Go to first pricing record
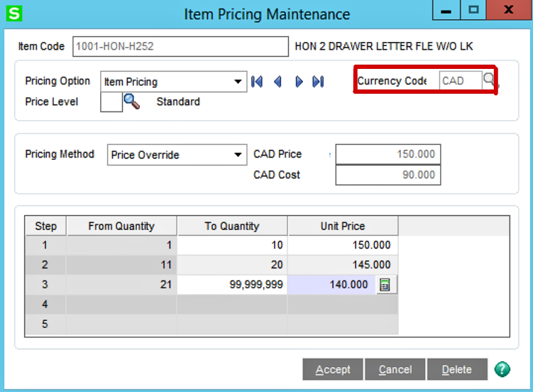This screenshot has height=392, width=533. pos(257,82)
